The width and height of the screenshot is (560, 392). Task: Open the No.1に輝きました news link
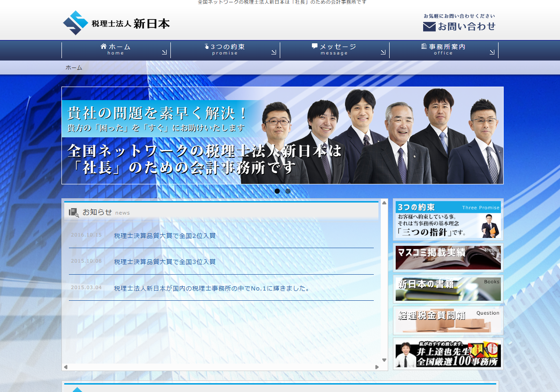click(x=212, y=288)
